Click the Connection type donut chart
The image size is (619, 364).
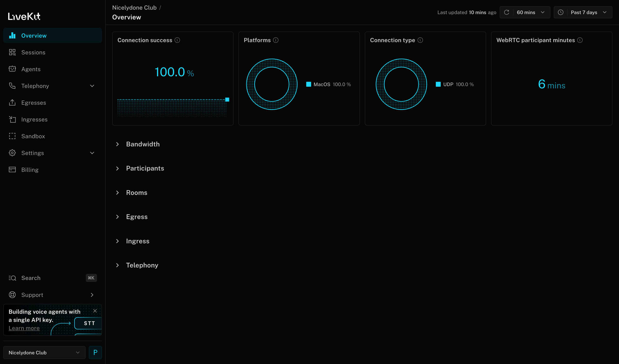(401, 84)
